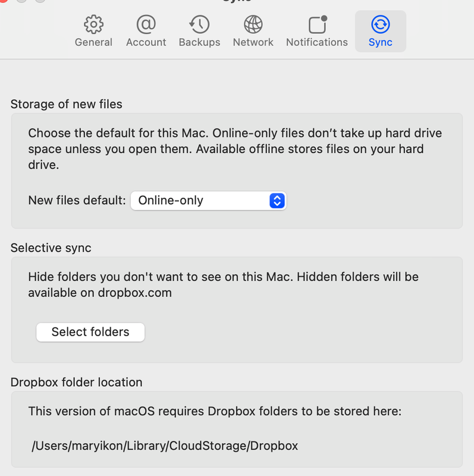Click the Backups clock arrow icon

tap(199, 24)
